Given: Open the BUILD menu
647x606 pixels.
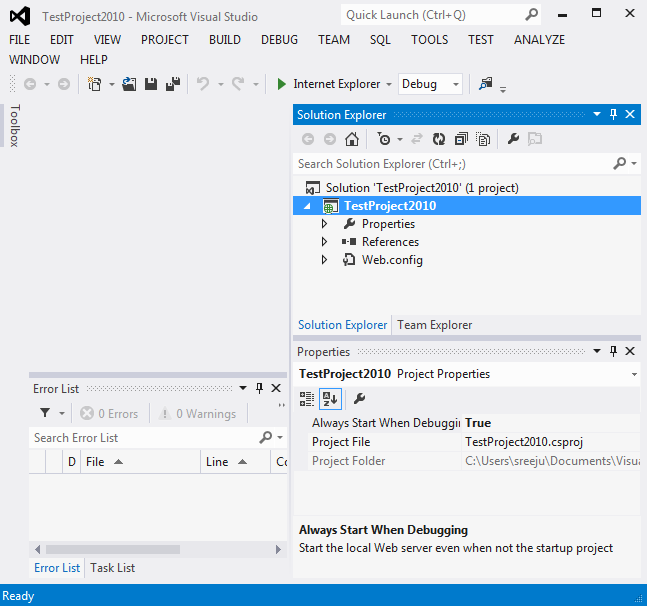Looking at the screenshot, I should click(225, 40).
